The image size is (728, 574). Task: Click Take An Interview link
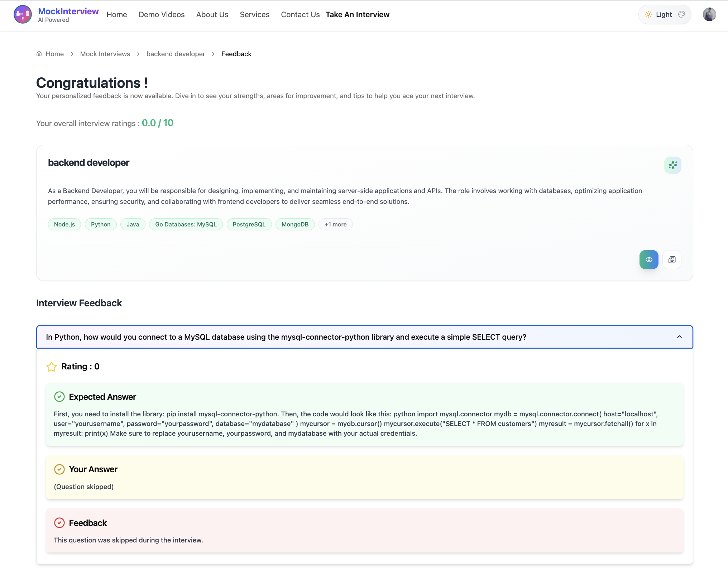pyautogui.click(x=358, y=14)
